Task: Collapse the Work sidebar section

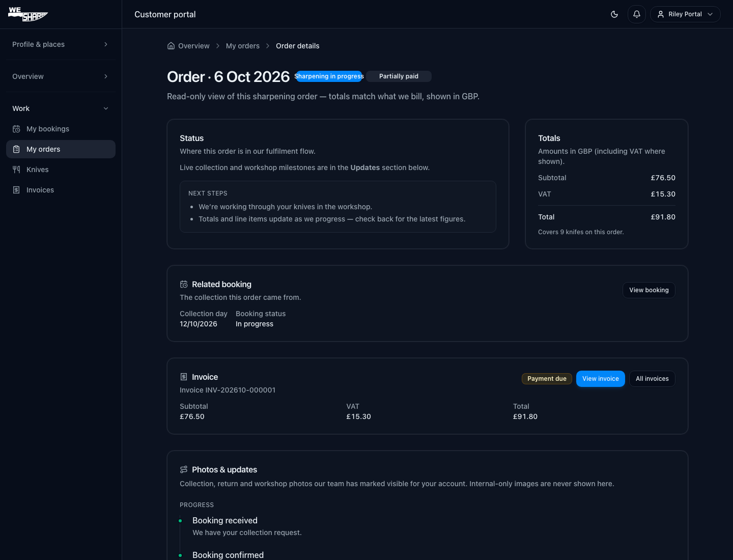Action: (61, 108)
